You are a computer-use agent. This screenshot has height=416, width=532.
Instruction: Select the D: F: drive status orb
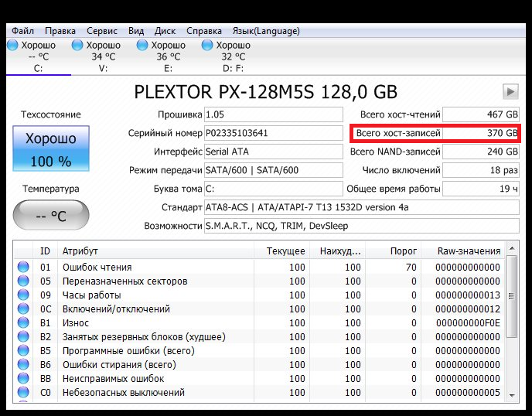[207, 45]
